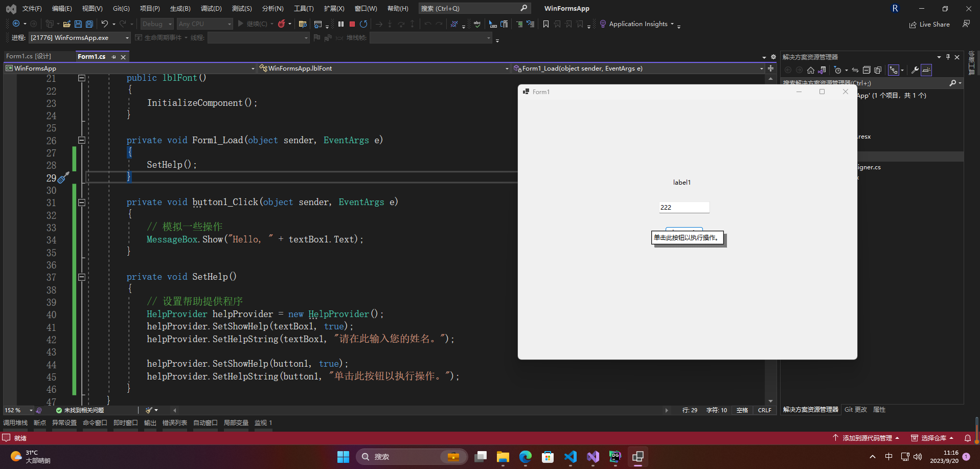
Task: Collapse the SetHelp method outline at line 37
Action: 81,277
